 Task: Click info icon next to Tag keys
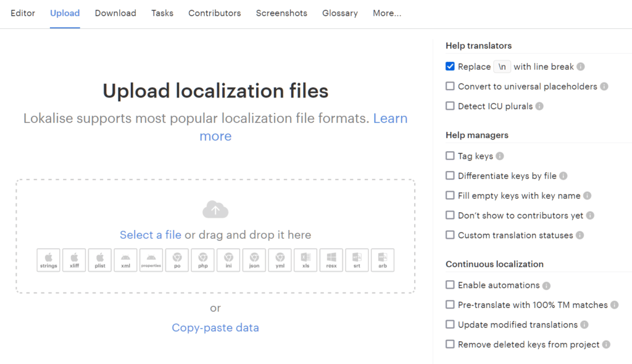500,157
